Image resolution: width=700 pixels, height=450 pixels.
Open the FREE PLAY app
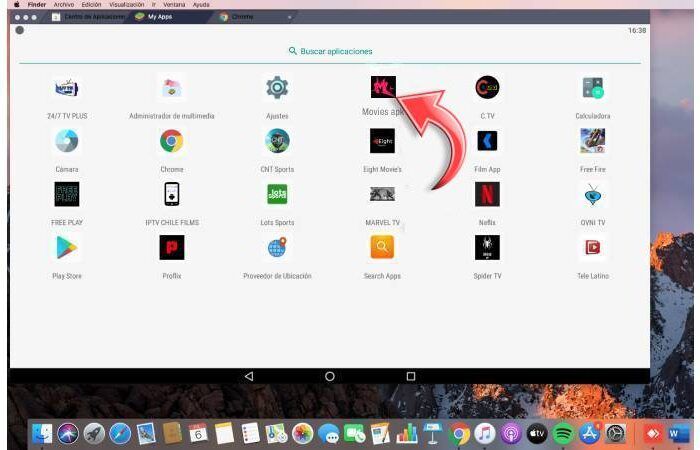(x=67, y=194)
